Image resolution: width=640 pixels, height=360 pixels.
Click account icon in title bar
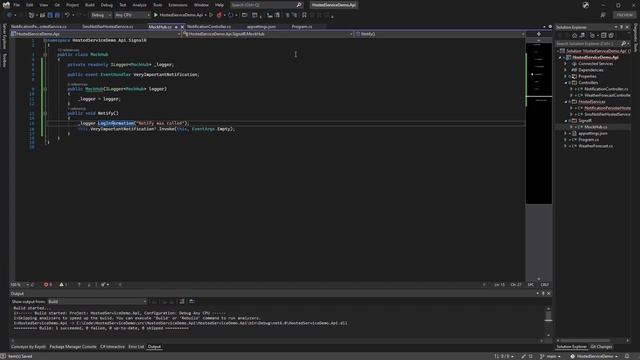[x=586, y=5]
